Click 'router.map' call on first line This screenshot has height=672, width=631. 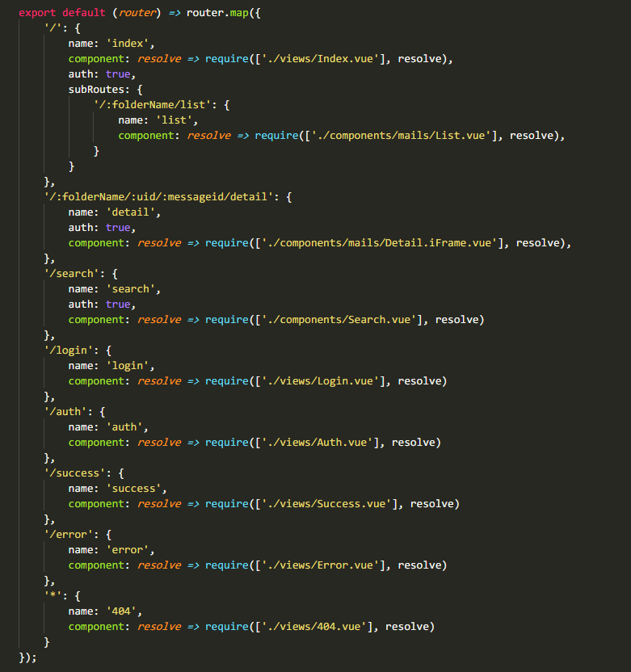coord(217,13)
